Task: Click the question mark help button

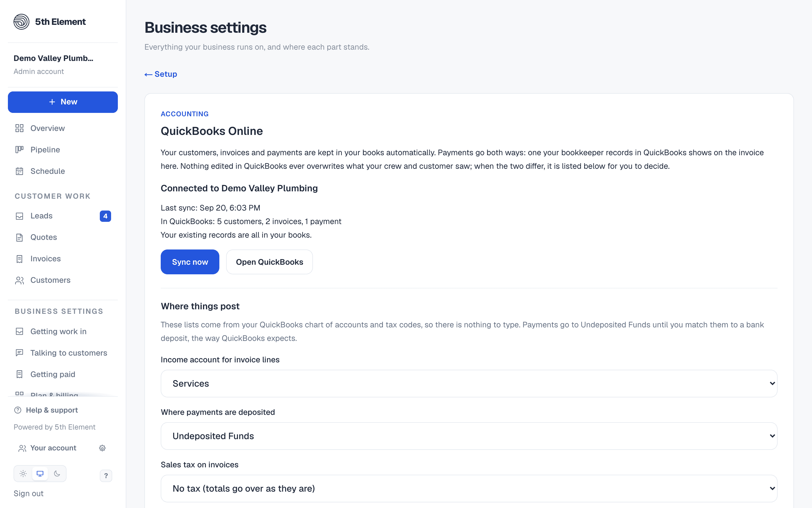Action: click(106, 476)
